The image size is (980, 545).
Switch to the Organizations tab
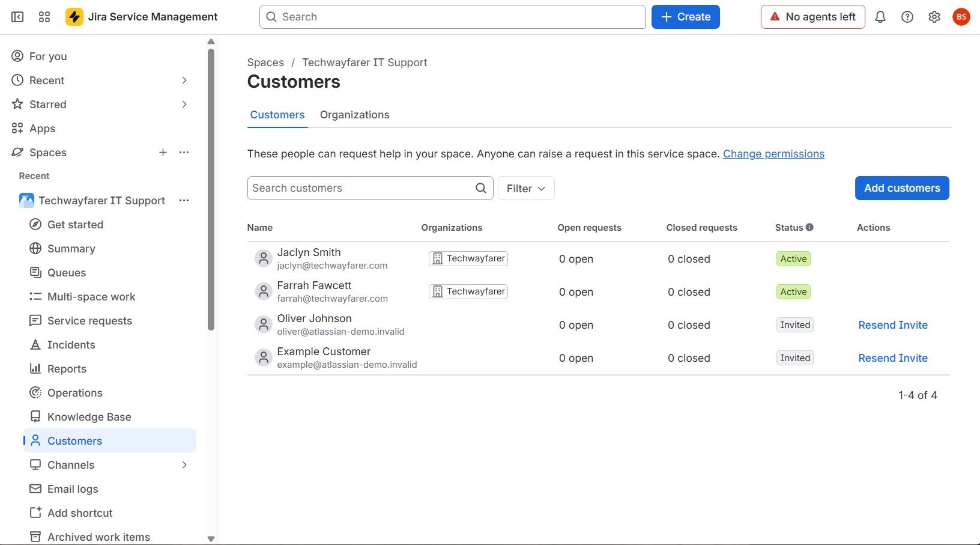click(x=355, y=115)
